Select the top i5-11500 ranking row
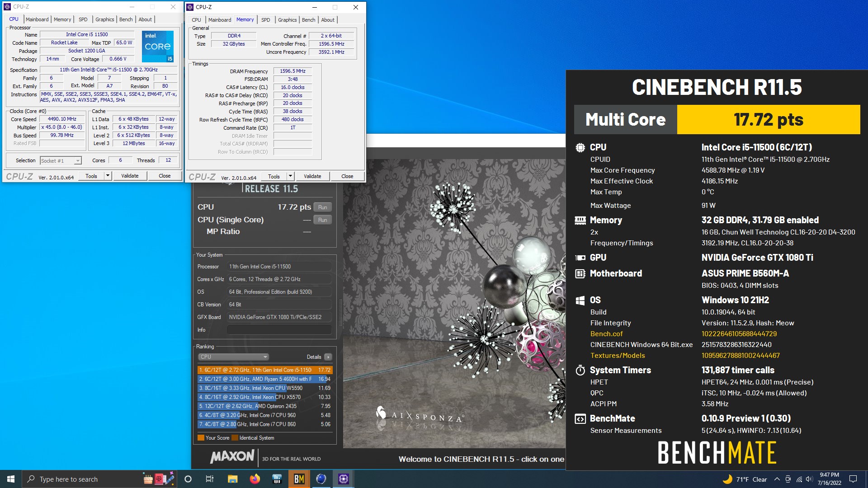This screenshot has height=488, width=868. point(264,370)
